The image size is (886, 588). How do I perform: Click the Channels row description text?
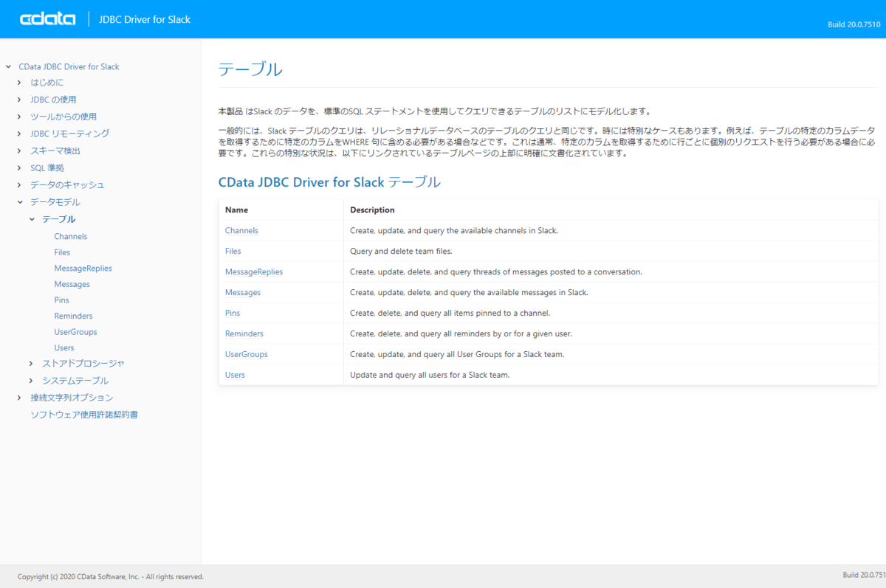(x=453, y=230)
